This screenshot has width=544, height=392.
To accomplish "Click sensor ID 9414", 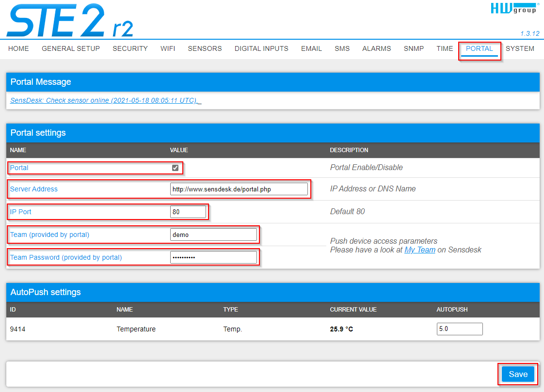I will coord(17,329).
